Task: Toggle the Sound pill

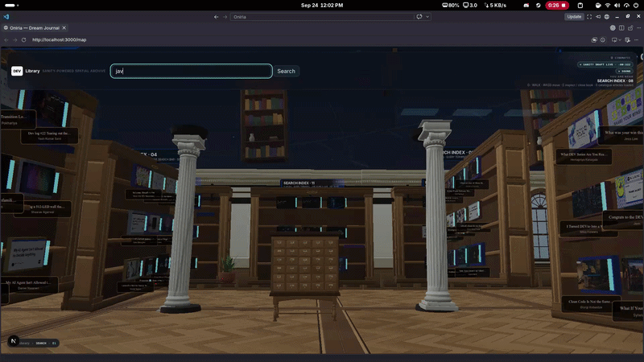Action: [625, 71]
